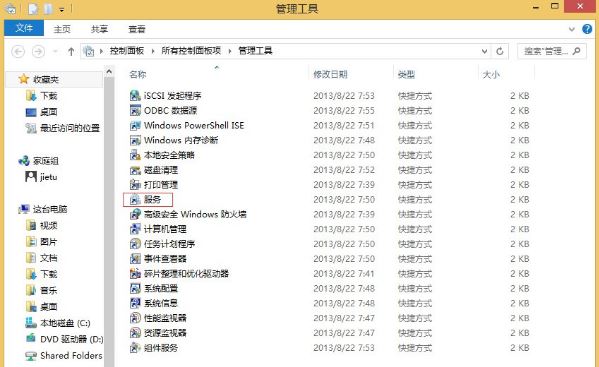Select the 任务计划程序 icon

pos(135,244)
